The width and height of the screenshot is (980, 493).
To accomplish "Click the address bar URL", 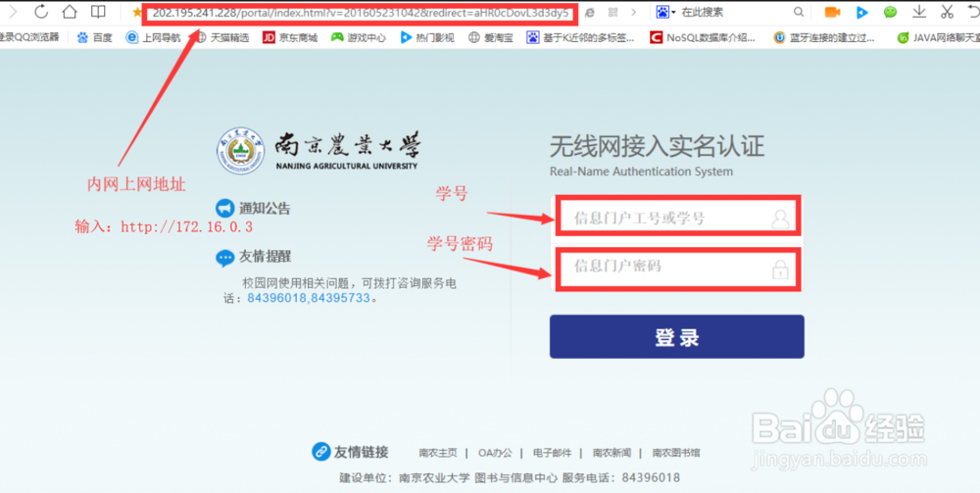I will [x=360, y=12].
